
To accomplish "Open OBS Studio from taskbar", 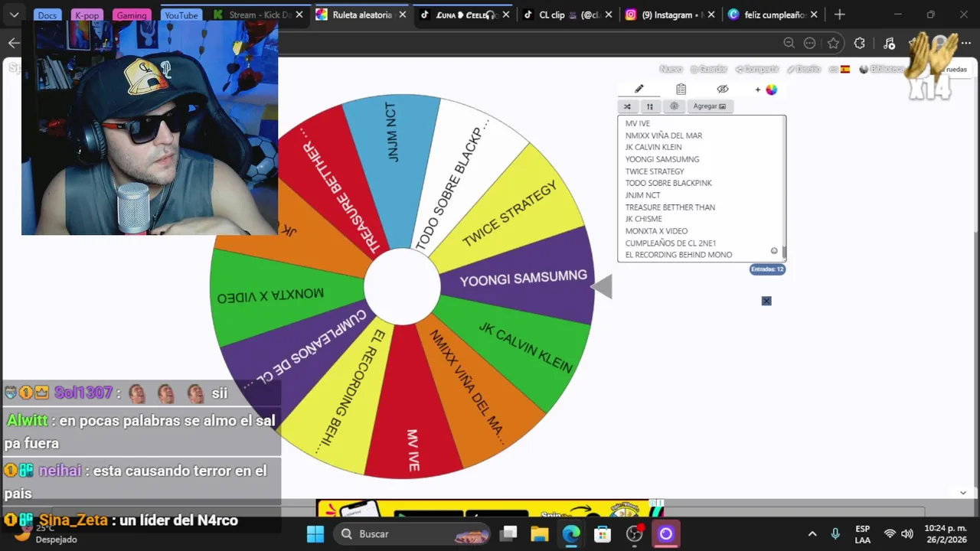I will coord(635,533).
